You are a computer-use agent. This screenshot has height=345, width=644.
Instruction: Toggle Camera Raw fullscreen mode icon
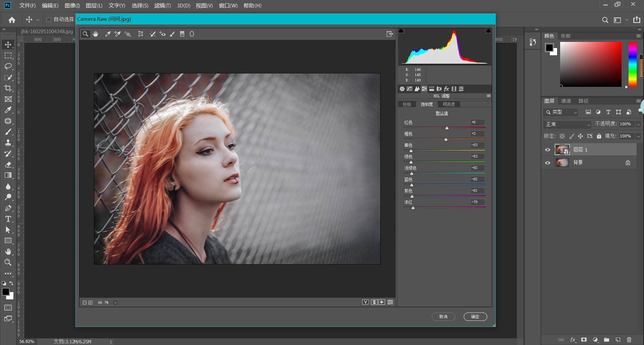point(389,34)
